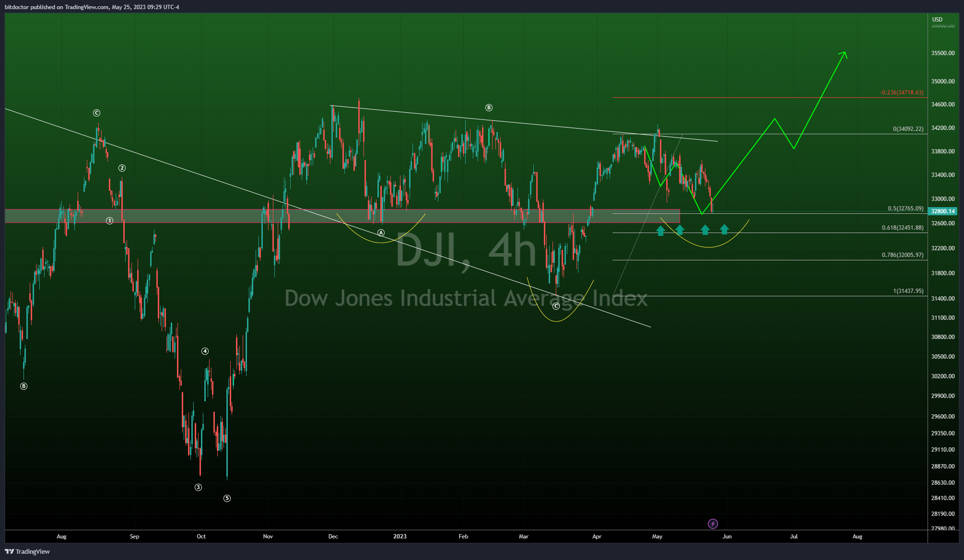This screenshot has width=964, height=560.
Task: Select the 0(34092.22) Fibonacci label
Action: pyautogui.click(x=908, y=129)
